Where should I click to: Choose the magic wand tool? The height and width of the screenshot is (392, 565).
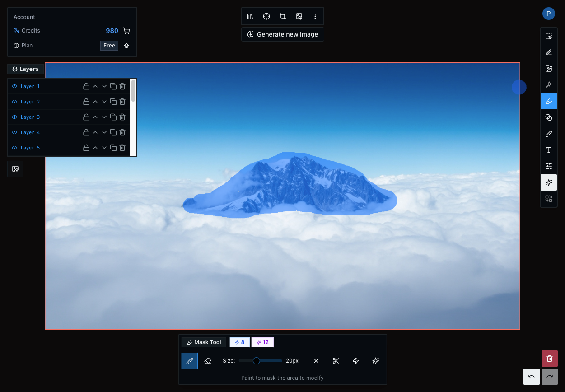point(549,85)
